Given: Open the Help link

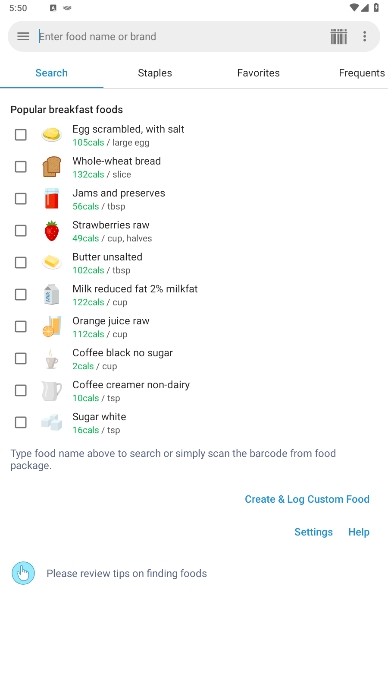Looking at the screenshot, I should click(359, 532).
